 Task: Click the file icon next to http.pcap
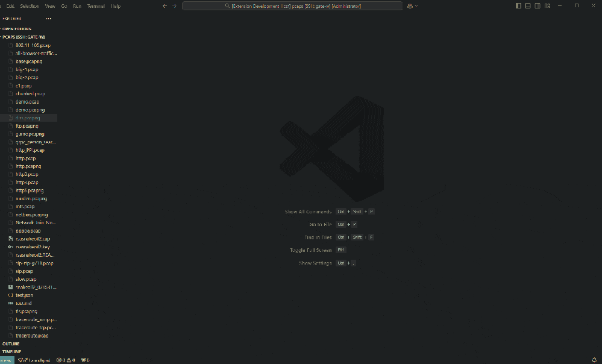click(x=10, y=158)
